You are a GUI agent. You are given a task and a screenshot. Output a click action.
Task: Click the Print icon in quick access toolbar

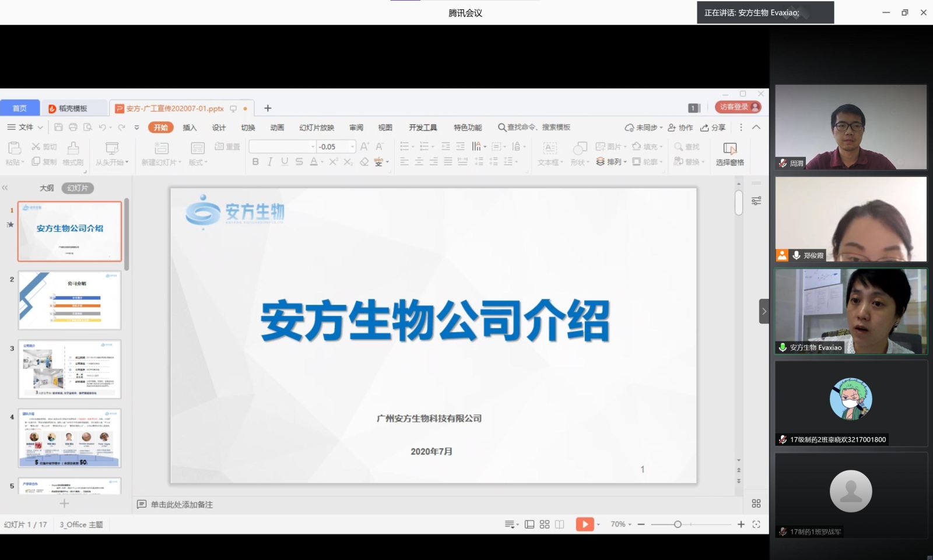tap(73, 127)
